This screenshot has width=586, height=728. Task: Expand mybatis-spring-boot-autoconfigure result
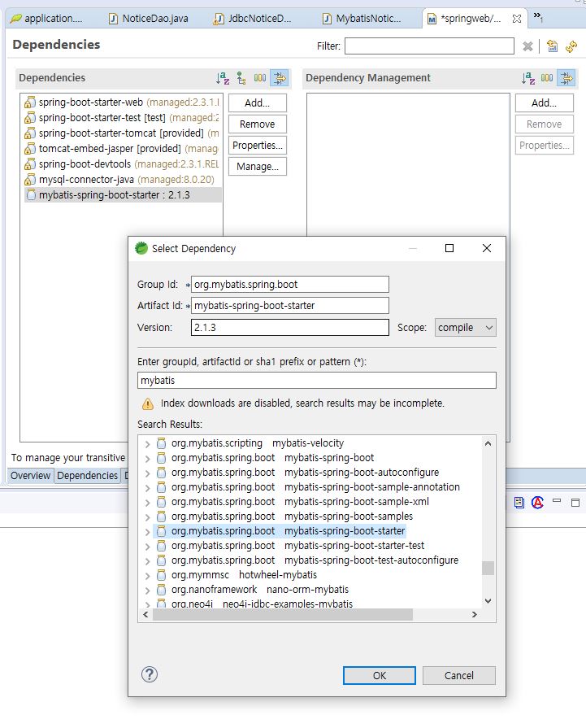click(148, 473)
